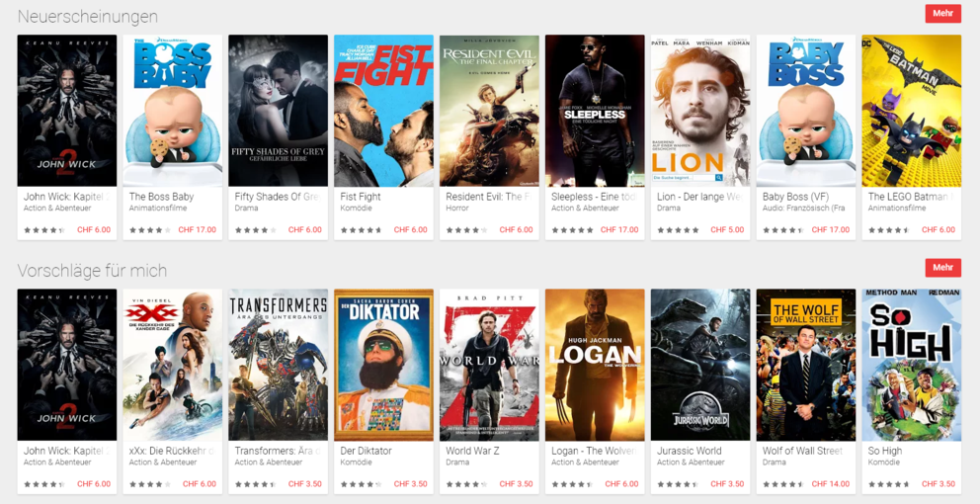Viewport: 980px width, 504px height.
Task: Open the Der Diktator poster
Action: [383, 366]
